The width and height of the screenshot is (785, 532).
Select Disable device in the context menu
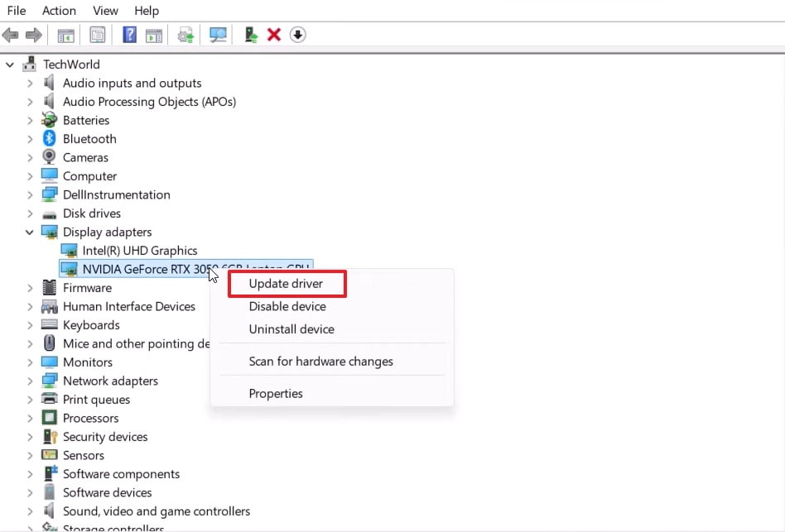[x=287, y=306]
